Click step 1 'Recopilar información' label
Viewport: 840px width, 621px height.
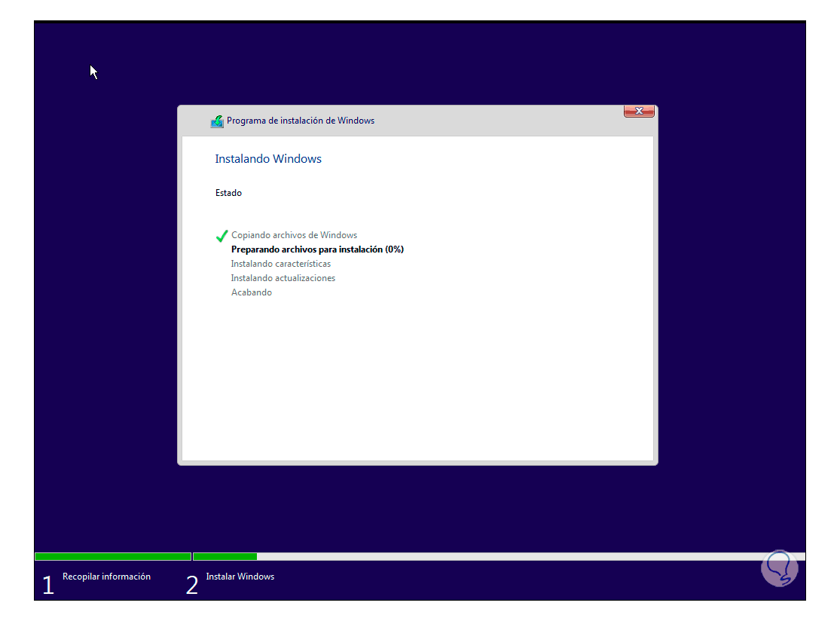tap(107, 577)
